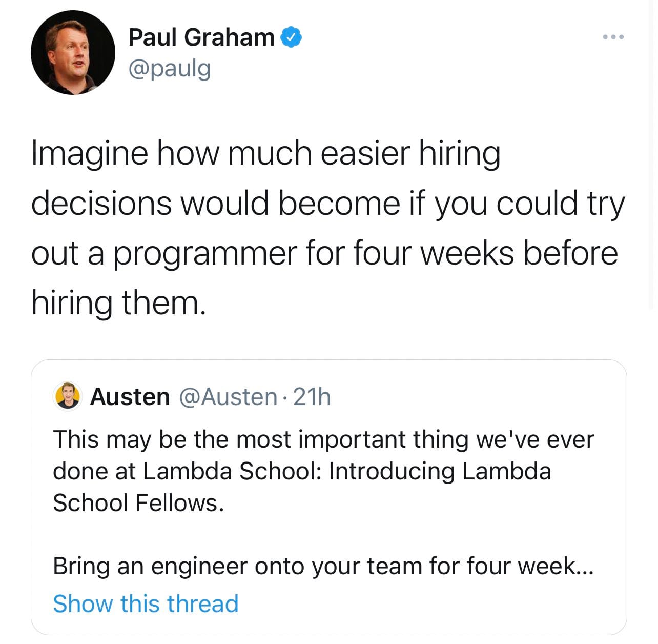Click Paul Graham's profile picture
The height and width of the screenshot is (644, 658).
73,53
